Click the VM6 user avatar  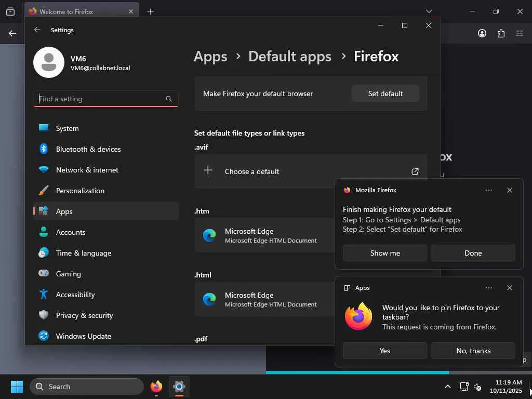(49, 62)
